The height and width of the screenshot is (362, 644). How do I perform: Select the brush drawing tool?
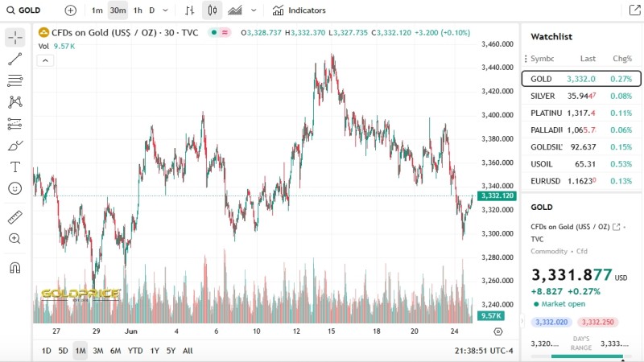tap(15, 146)
